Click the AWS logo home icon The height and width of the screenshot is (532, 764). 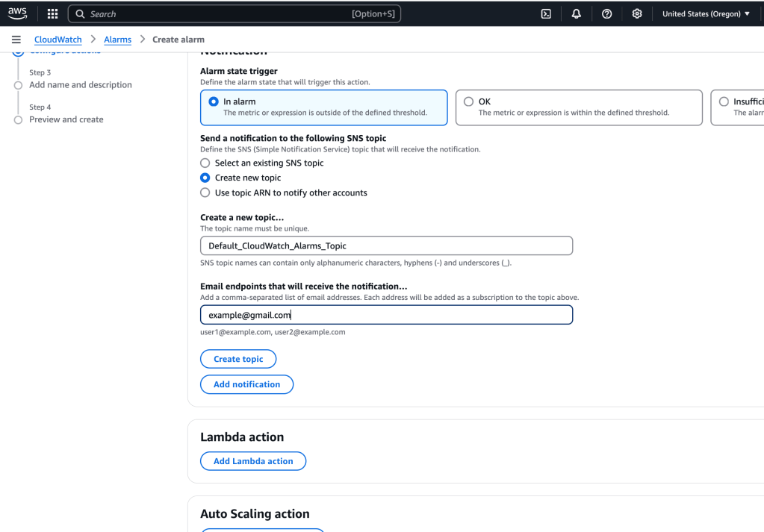coord(17,13)
